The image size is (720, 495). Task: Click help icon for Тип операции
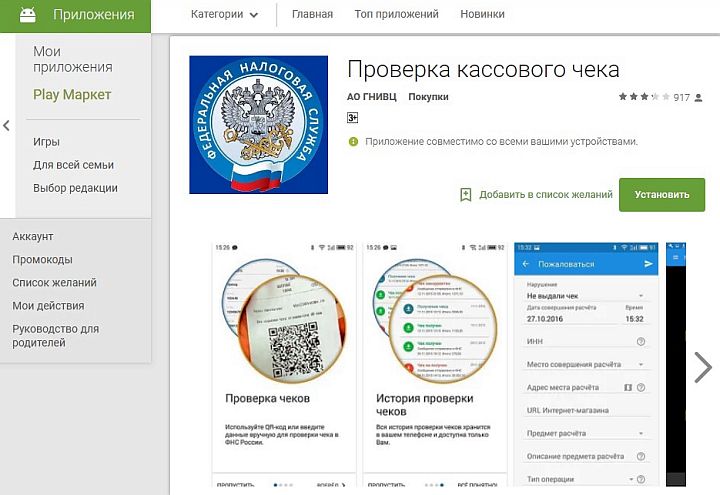641,479
